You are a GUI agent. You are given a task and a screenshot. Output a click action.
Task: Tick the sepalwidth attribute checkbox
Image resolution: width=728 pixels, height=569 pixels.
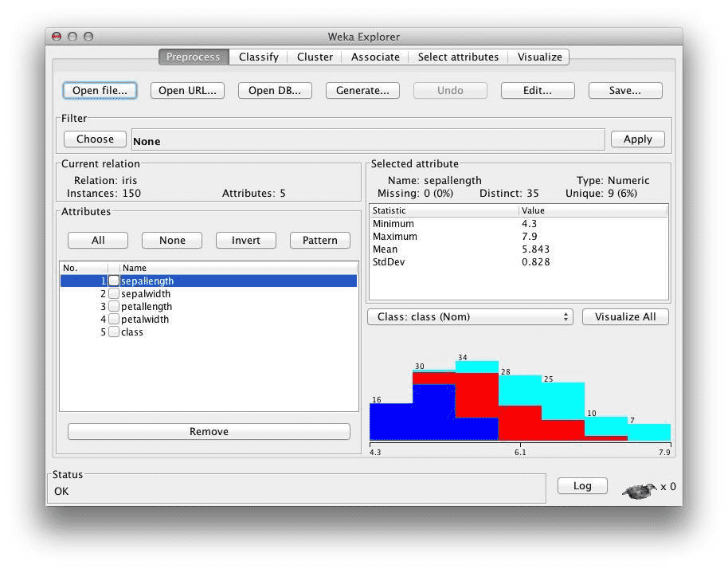click(114, 293)
